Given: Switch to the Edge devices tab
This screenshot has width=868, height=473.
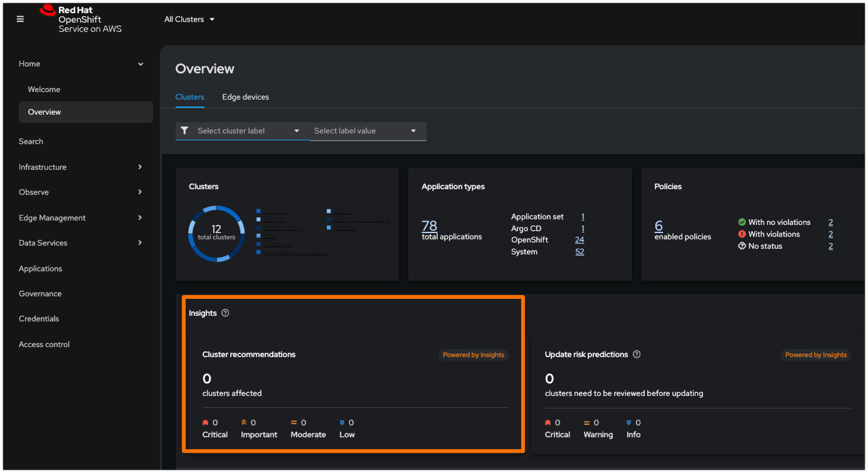Looking at the screenshot, I should point(245,97).
